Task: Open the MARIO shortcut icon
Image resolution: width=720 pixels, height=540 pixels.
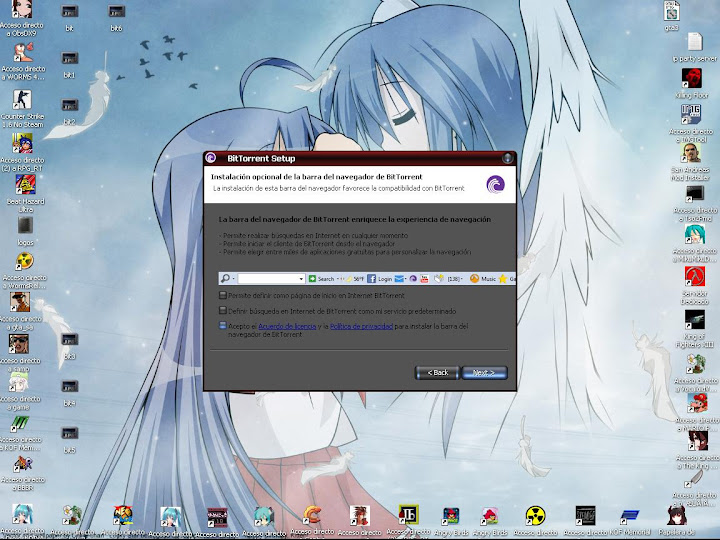Action: (697, 403)
